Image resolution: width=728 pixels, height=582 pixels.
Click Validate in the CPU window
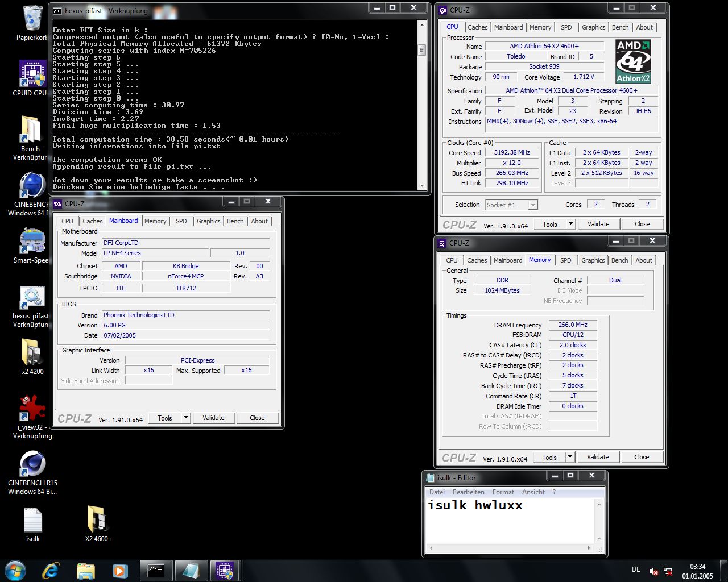coord(598,224)
